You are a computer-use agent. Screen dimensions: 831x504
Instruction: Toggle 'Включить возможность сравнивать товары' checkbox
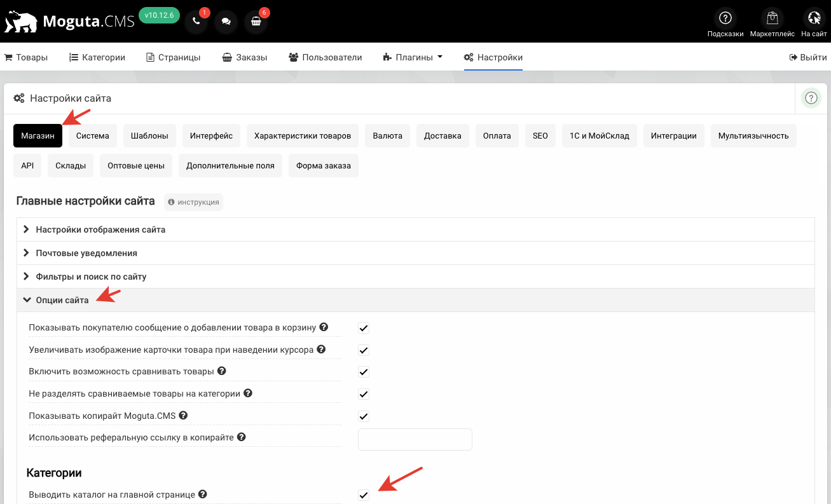coord(364,372)
